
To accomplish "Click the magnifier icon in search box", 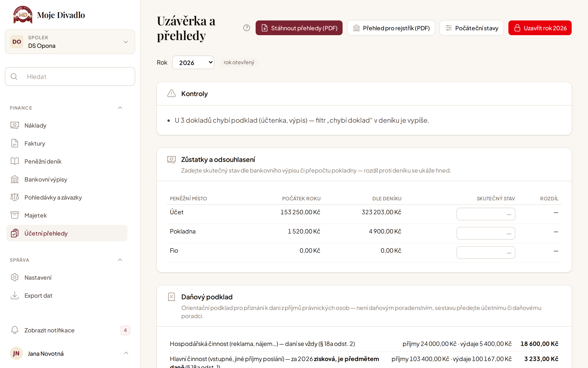I will pos(14,76).
